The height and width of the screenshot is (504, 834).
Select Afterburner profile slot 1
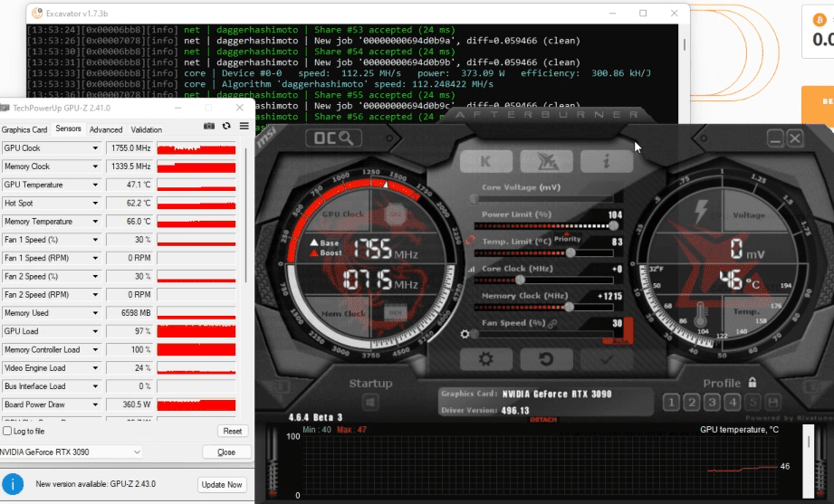coord(671,403)
